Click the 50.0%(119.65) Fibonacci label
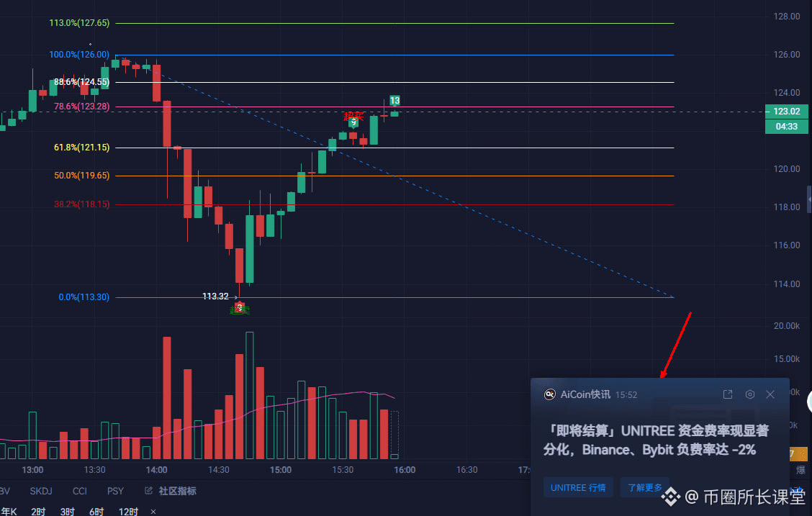 click(82, 176)
